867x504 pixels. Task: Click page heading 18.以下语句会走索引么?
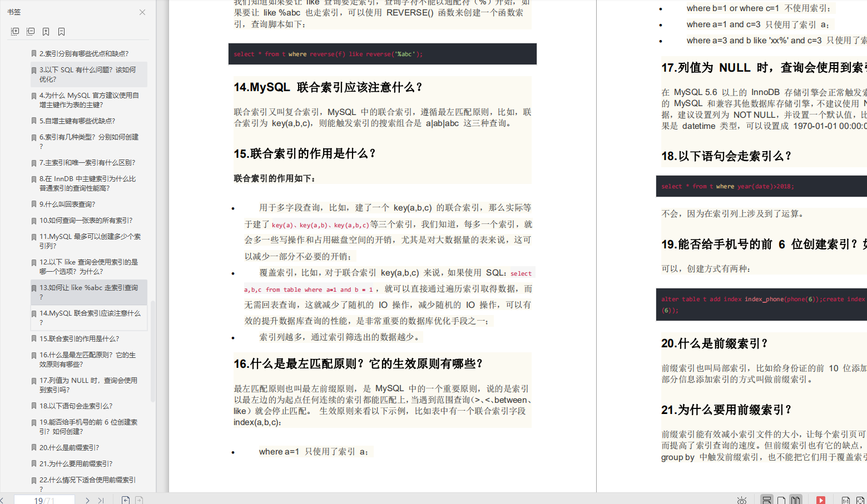pyautogui.click(x=726, y=156)
